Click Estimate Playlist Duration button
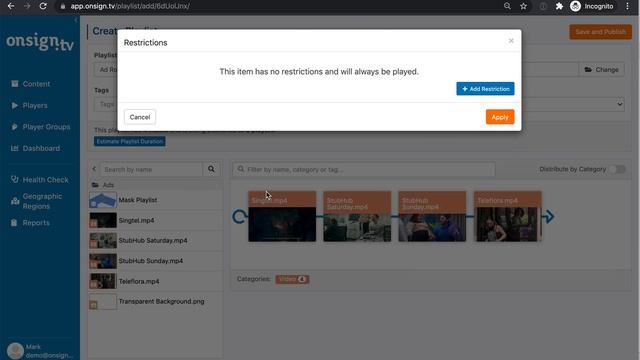Image resolution: width=640 pixels, height=360 pixels. click(129, 141)
